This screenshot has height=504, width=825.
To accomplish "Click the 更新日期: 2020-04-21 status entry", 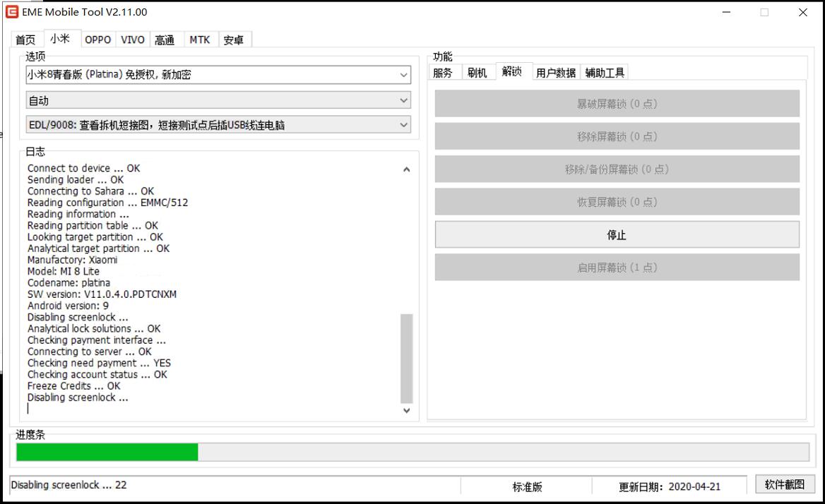I will 670,486.
